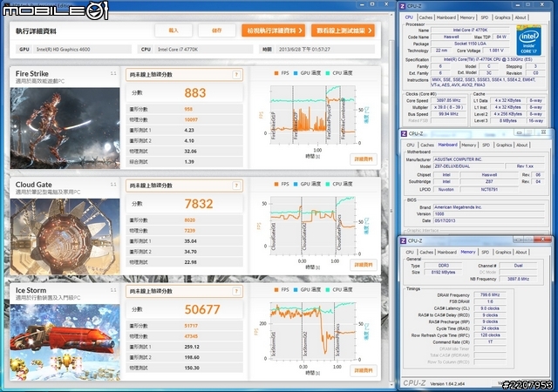This screenshot has width=558, height=392.
Task: Click Cloud Gate graphics score 8020
Action: point(190,220)
